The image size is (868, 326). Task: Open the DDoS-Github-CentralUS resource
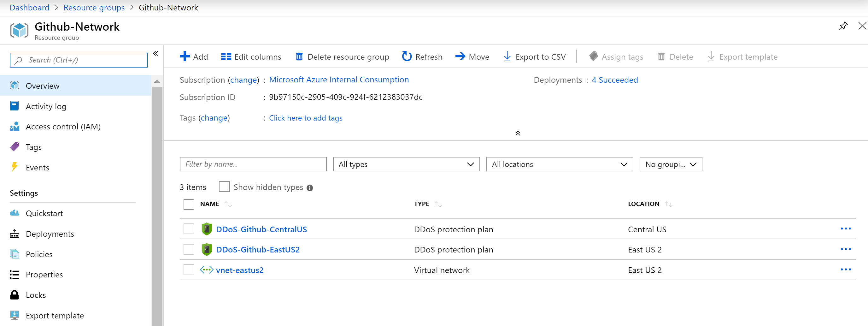click(x=261, y=229)
